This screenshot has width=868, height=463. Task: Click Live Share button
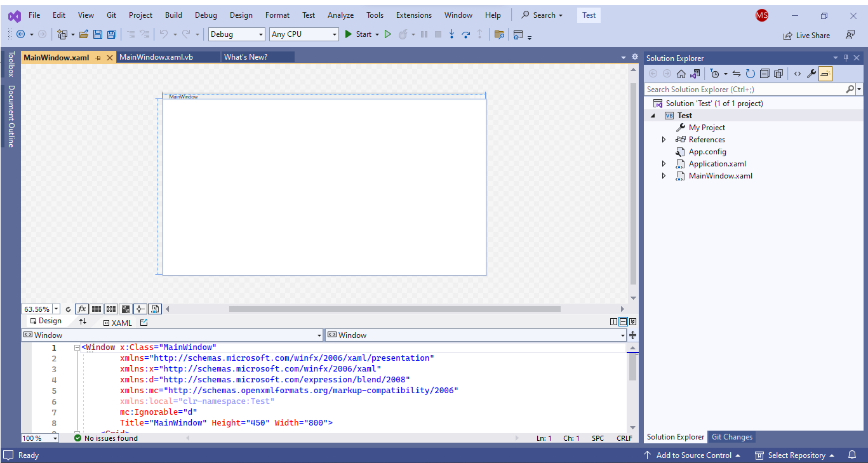(806, 36)
